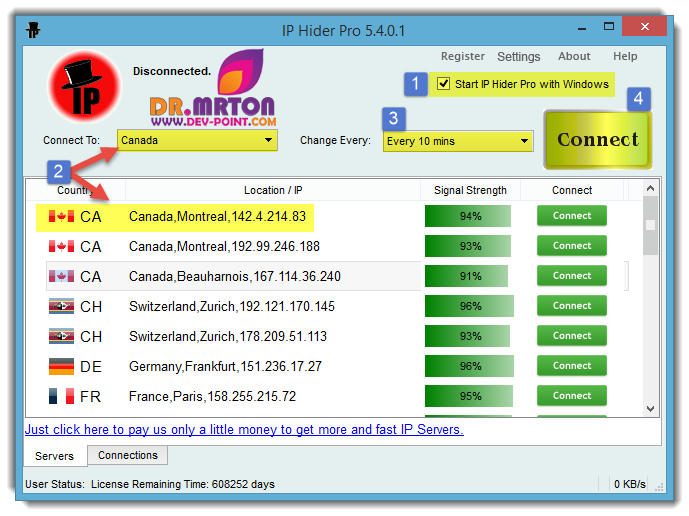Connect to Zurich server 178.209.51.113
The image size is (689, 516).
[572, 335]
